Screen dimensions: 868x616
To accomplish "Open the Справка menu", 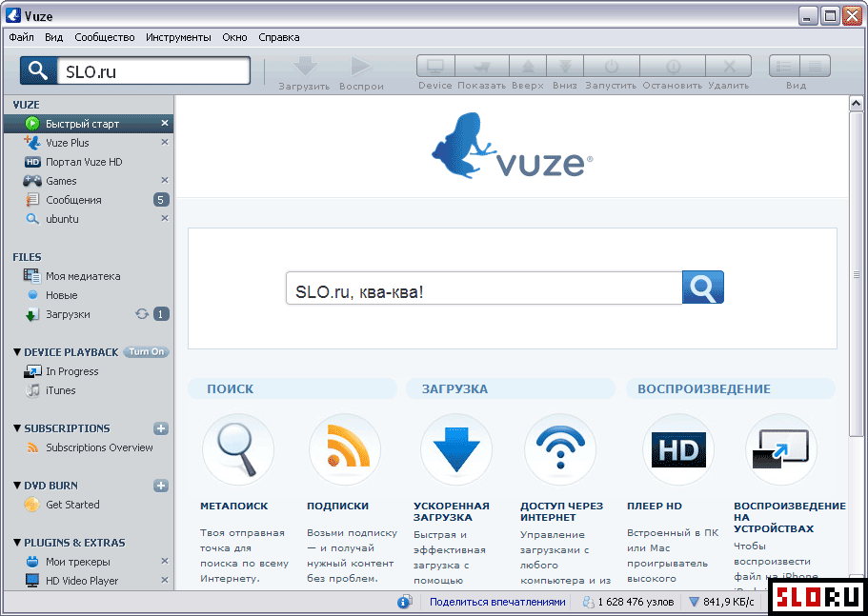I will 279,37.
